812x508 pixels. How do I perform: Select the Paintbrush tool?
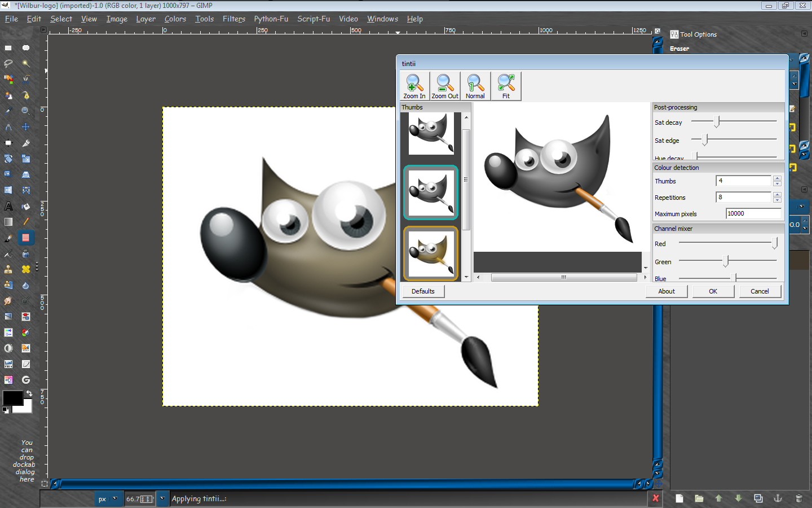pos(8,238)
